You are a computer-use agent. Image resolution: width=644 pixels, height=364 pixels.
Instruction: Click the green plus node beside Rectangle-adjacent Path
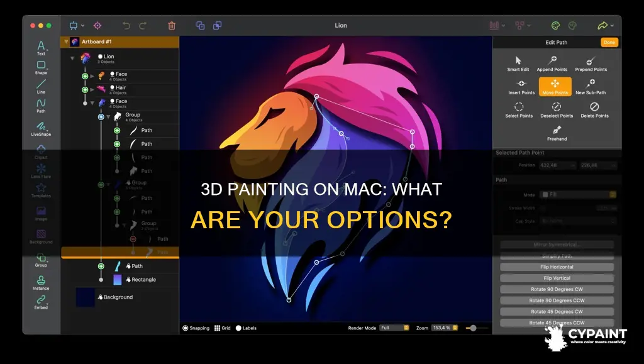pyautogui.click(x=101, y=267)
